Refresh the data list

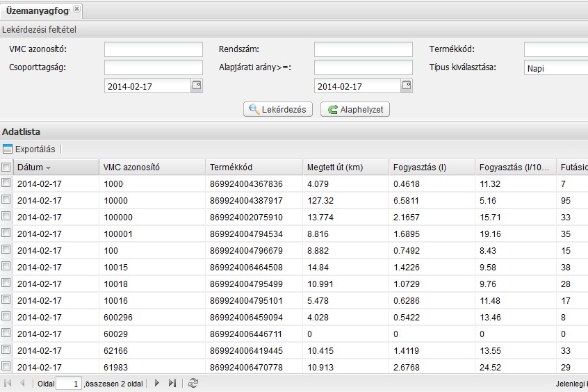point(193,383)
